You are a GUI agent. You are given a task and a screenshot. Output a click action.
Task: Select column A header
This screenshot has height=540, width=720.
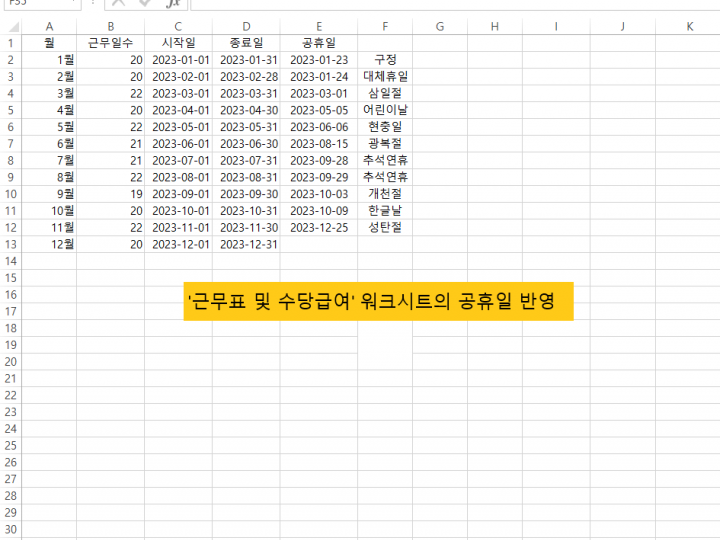pyautogui.click(x=49, y=26)
